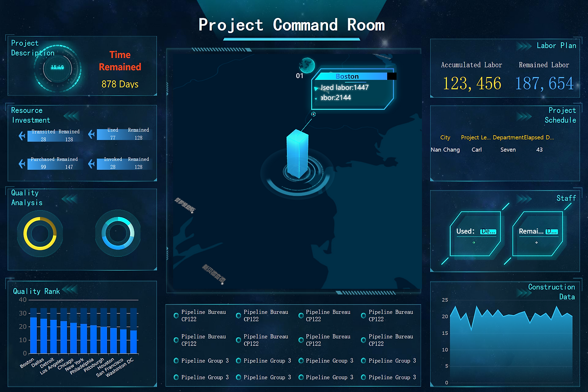Toggle the last Pipeline Group 3 status indicator
588x392 pixels.
[363, 377]
